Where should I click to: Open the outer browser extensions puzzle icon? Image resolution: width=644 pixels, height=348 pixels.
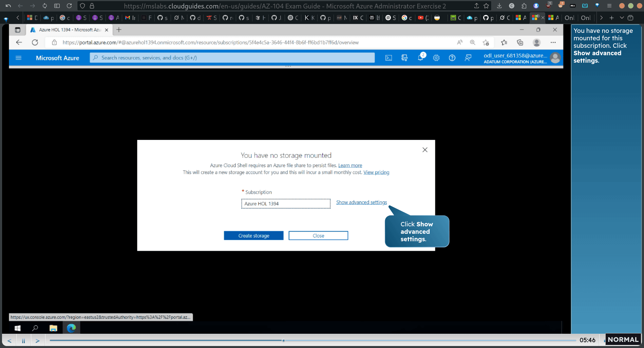524,6
